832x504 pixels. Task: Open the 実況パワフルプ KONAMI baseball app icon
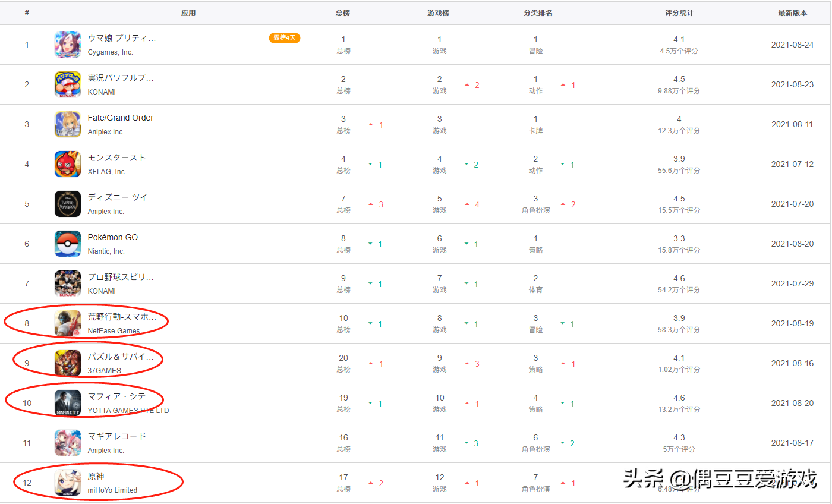(68, 84)
